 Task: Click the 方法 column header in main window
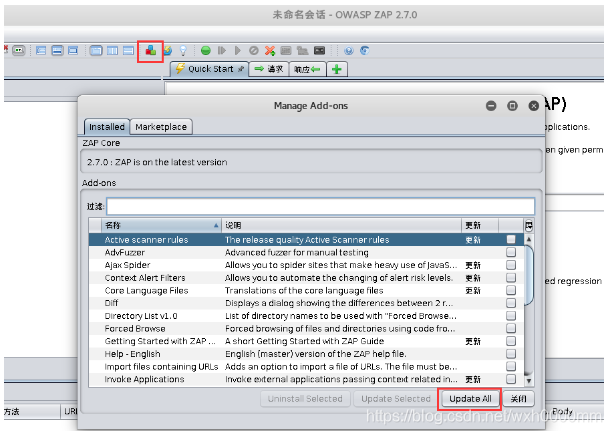(31, 411)
